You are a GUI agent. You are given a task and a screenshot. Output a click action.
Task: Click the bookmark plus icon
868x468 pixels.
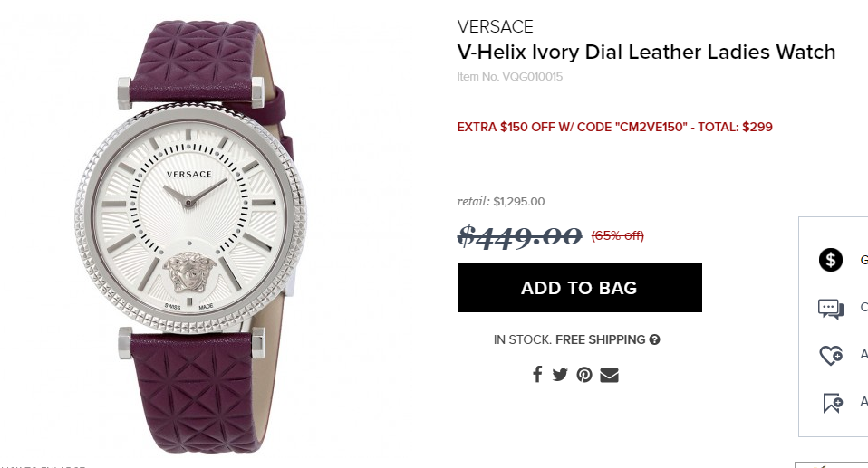point(832,403)
